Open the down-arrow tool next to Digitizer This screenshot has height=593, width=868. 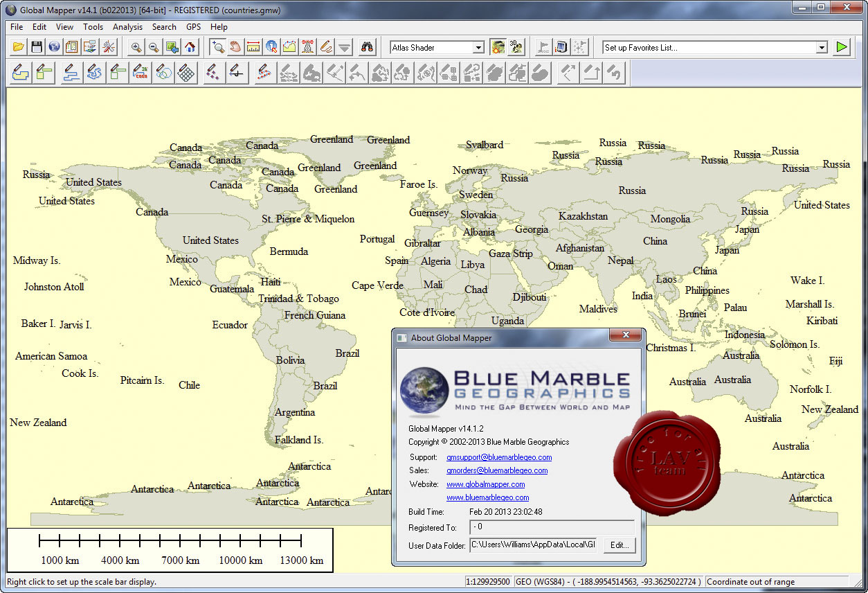(344, 47)
